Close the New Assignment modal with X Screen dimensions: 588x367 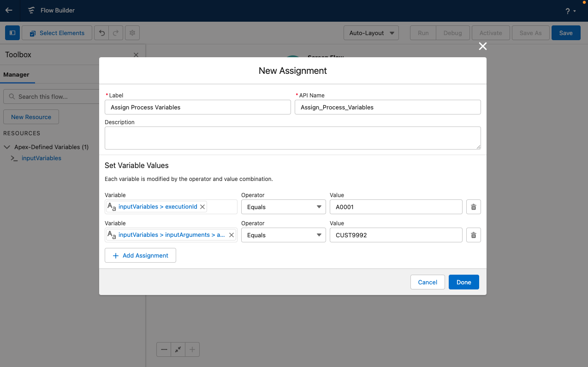[483, 46]
